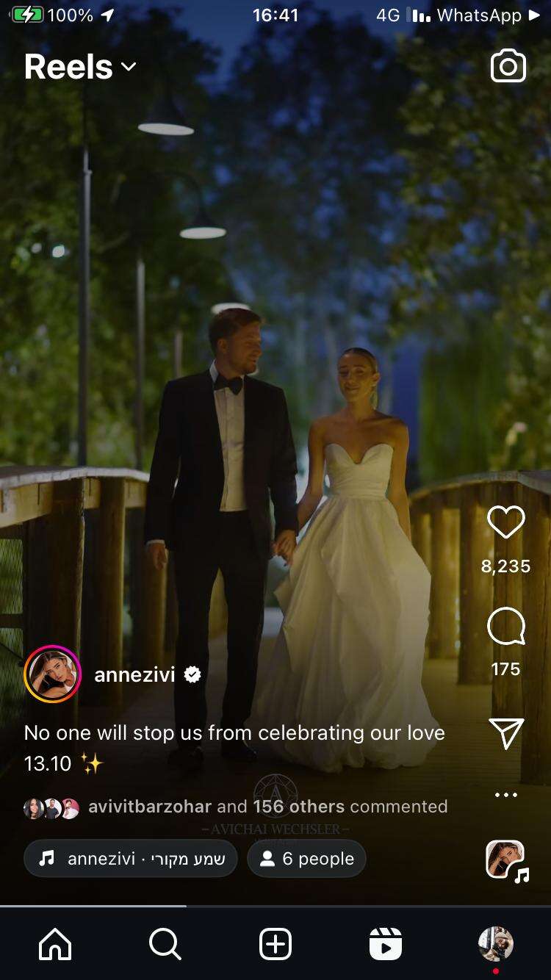The width and height of the screenshot is (551, 980).
Task: Open your profile picture tab
Action: tap(496, 944)
